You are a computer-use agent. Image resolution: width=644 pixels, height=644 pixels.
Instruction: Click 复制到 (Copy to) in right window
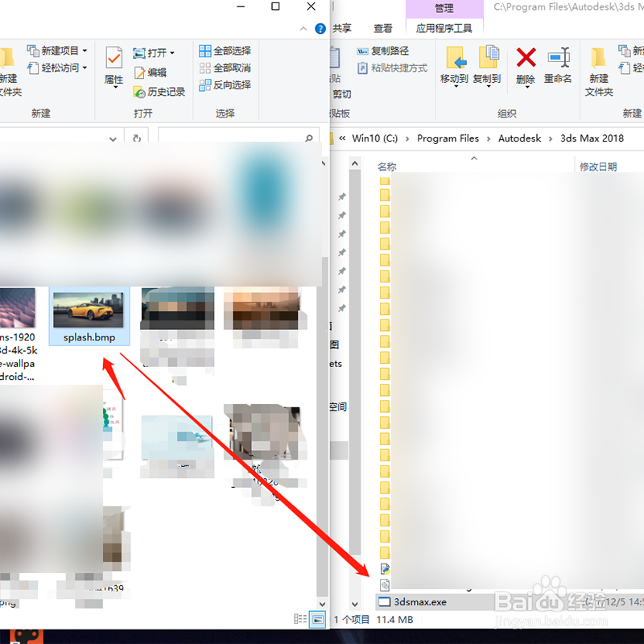[x=487, y=67]
